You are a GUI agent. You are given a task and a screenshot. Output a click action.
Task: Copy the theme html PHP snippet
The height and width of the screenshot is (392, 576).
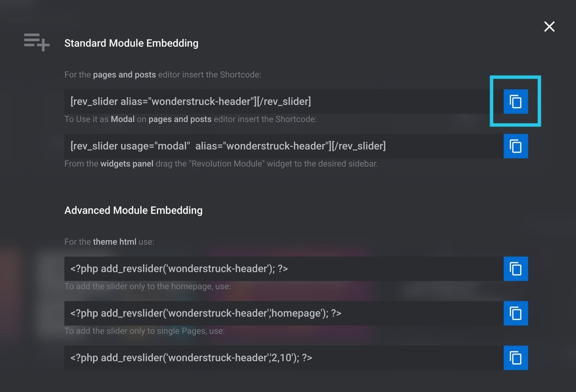(x=515, y=268)
